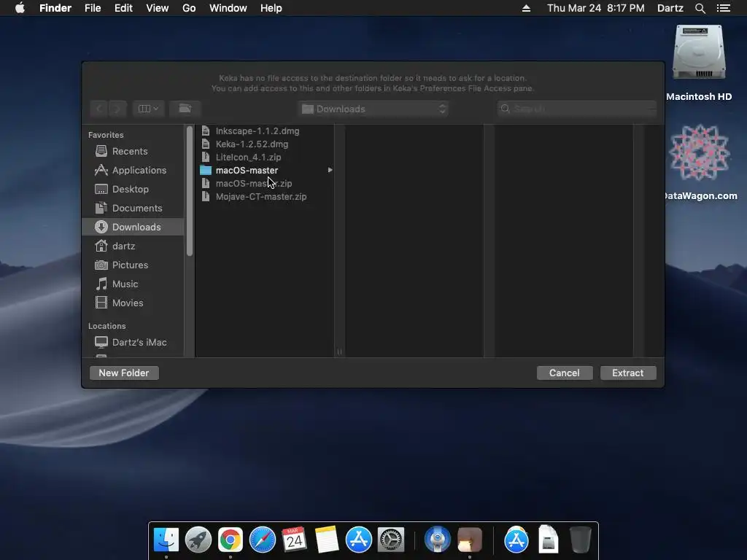Open Finder from the Dock
Screen dimensions: 747x560
[166, 540]
